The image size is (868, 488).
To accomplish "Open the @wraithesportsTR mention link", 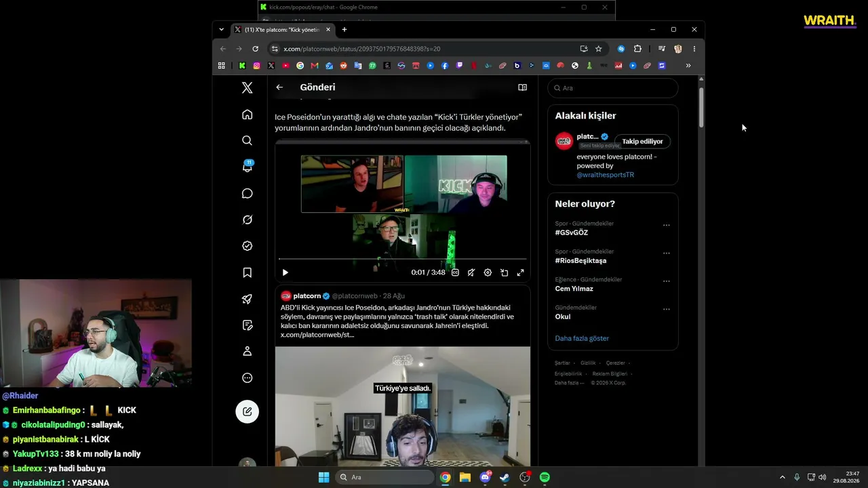I will click(606, 175).
